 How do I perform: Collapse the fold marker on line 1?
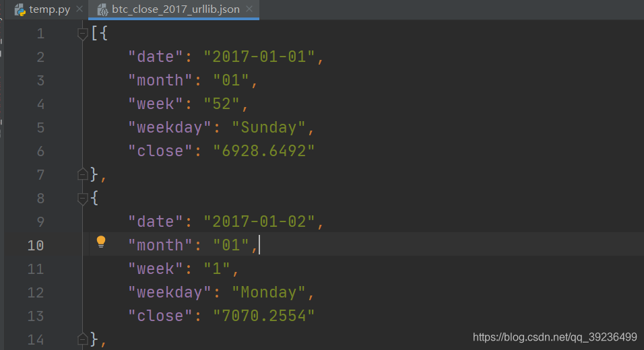tap(83, 33)
